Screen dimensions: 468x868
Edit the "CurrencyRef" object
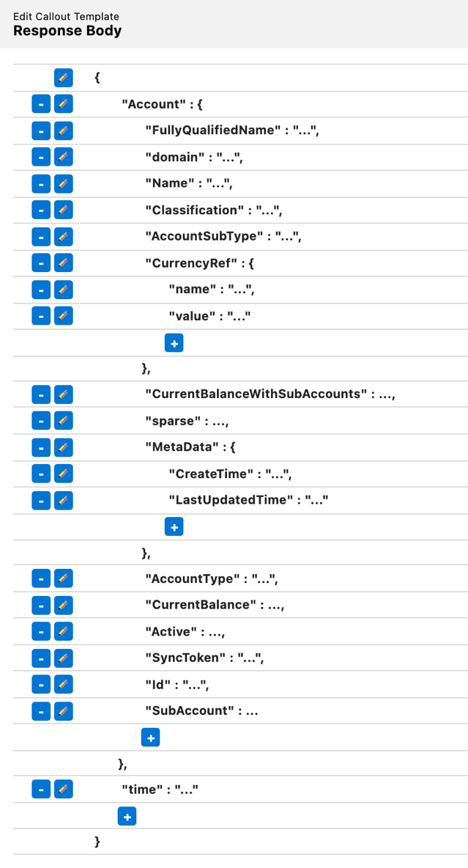pyautogui.click(x=63, y=262)
